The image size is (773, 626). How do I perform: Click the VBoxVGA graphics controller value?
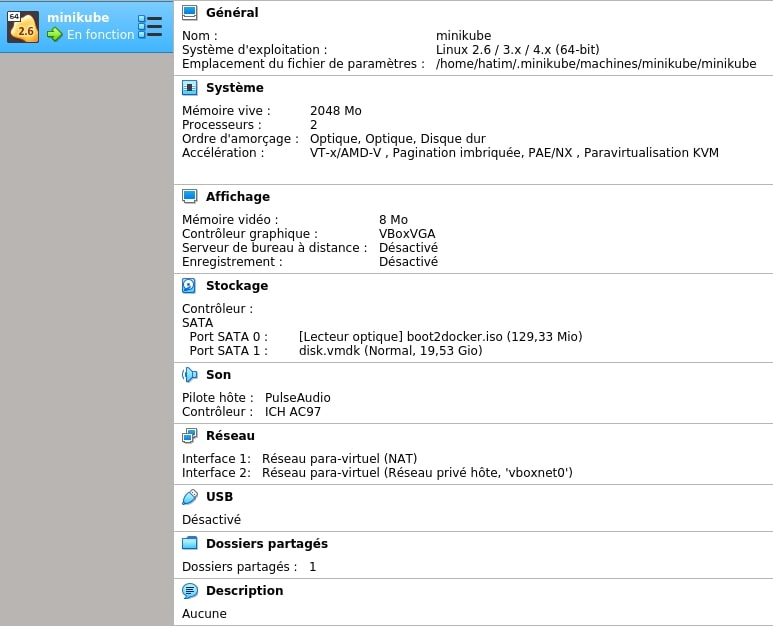tap(407, 234)
